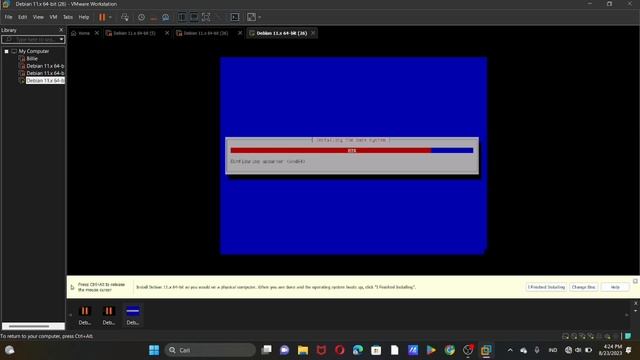The height and width of the screenshot is (360, 640).
Task: Collapse the My Computer tree node
Action: click(7, 51)
